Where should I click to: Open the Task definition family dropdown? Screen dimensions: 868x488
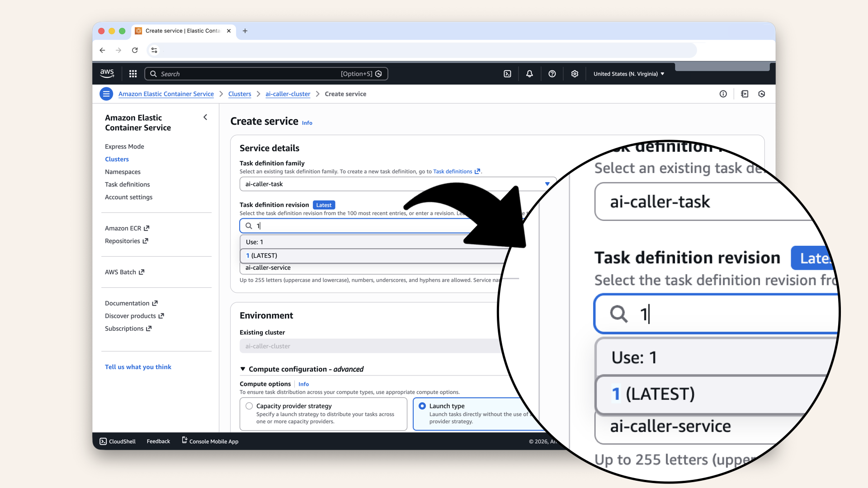pos(547,184)
